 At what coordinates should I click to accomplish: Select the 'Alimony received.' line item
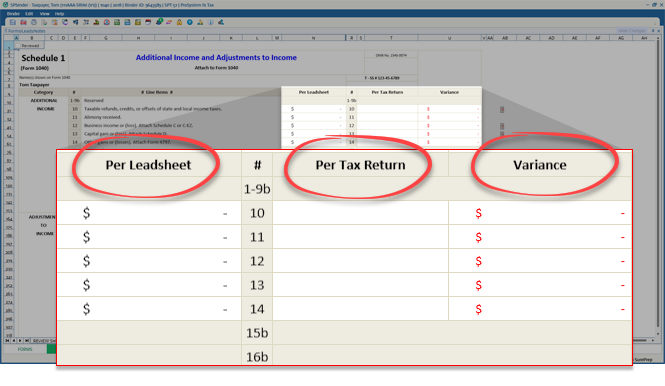(102, 117)
